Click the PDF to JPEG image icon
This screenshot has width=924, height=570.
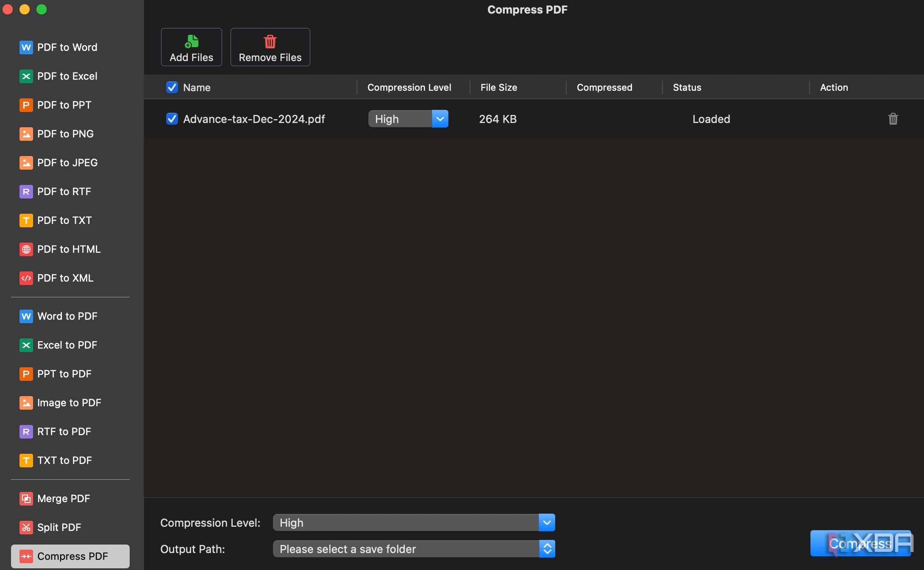tap(26, 162)
